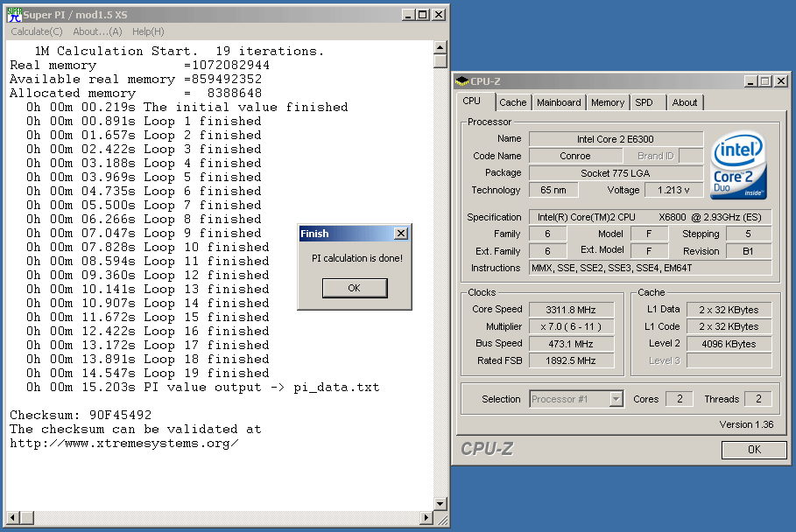Click the Technology value 65 nm
Screen dimensions: 796x532
pos(553,190)
